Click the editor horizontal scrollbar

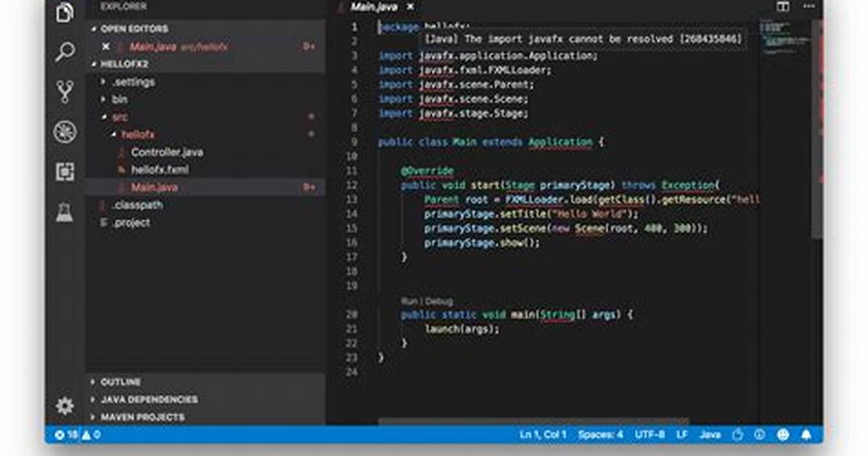click(x=533, y=422)
